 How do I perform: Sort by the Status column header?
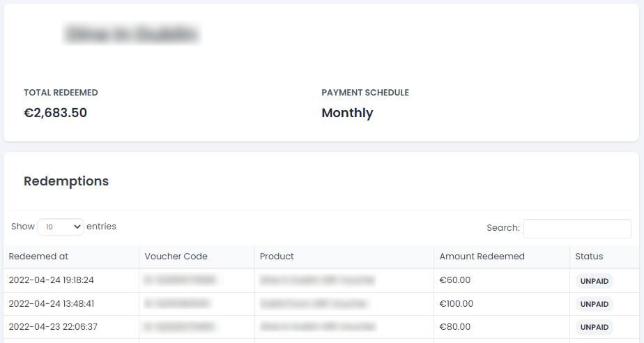click(589, 257)
